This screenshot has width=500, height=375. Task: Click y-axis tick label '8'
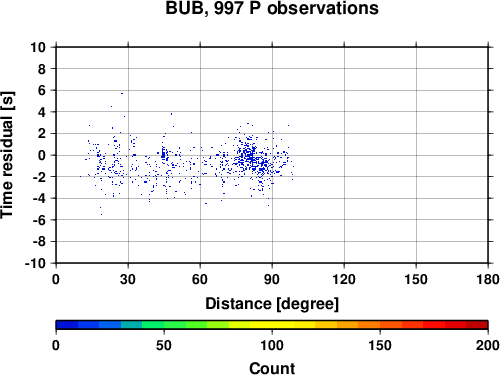[42, 69]
